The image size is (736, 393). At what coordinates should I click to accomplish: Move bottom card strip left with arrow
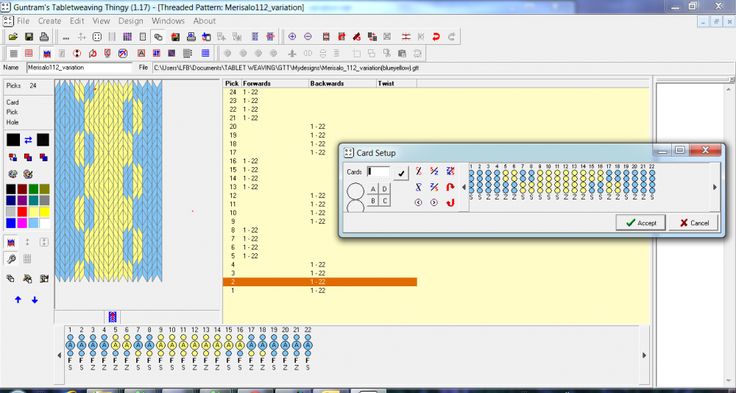click(59, 355)
